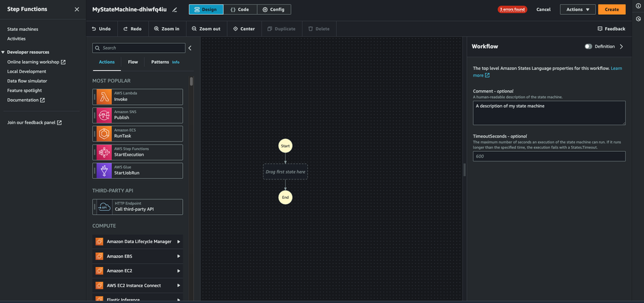The width and height of the screenshot is (644, 303).
Task: Click the HTTP Endpoint API cloud icon
Action: tap(104, 207)
